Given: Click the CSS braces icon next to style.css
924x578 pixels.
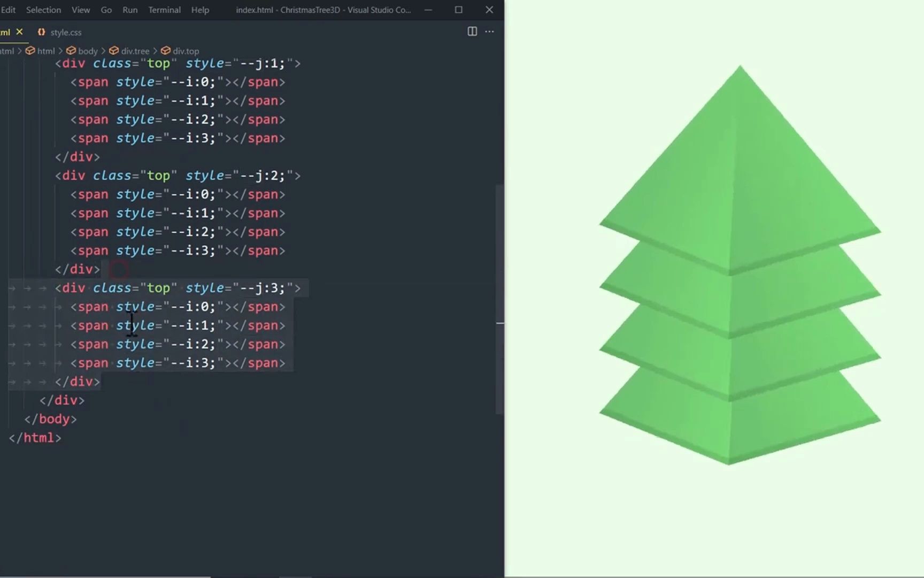Looking at the screenshot, I should 41,32.
